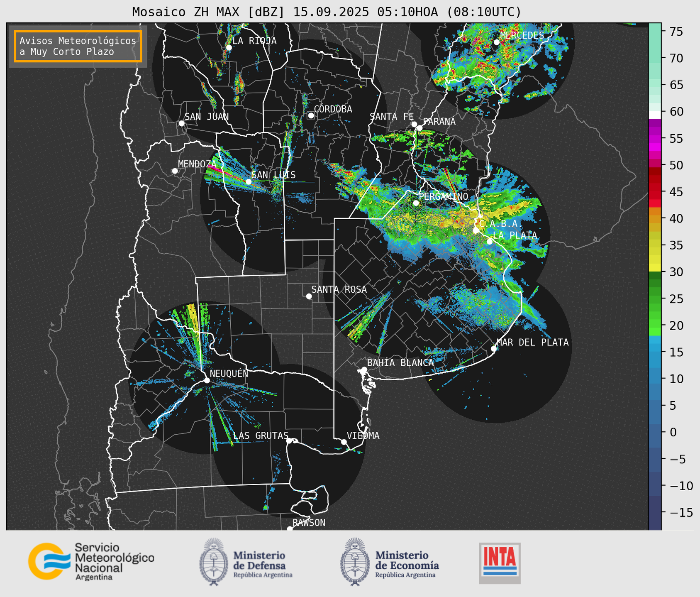The width and height of the screenshot is (700, 597).
Task: Click the magenta 55 dBZ color band
Action: pyautogui.click(x=655, y=139)
